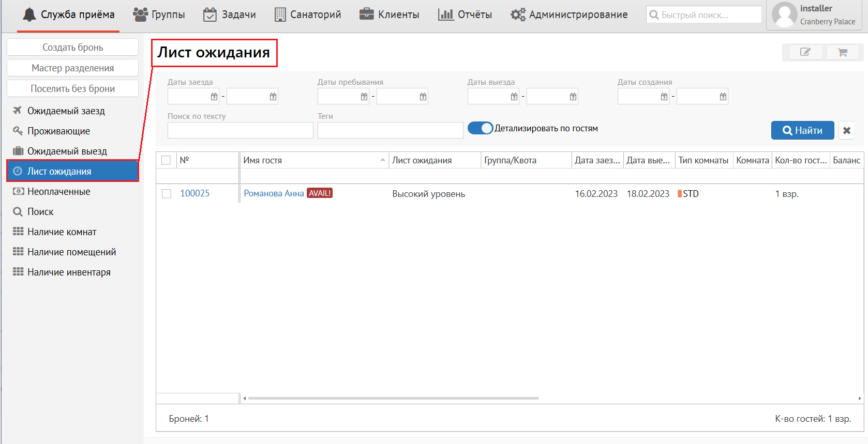Open calendar for stay dates start field
This screenshot has width=868, height=444.
click(x=364, y=97)
